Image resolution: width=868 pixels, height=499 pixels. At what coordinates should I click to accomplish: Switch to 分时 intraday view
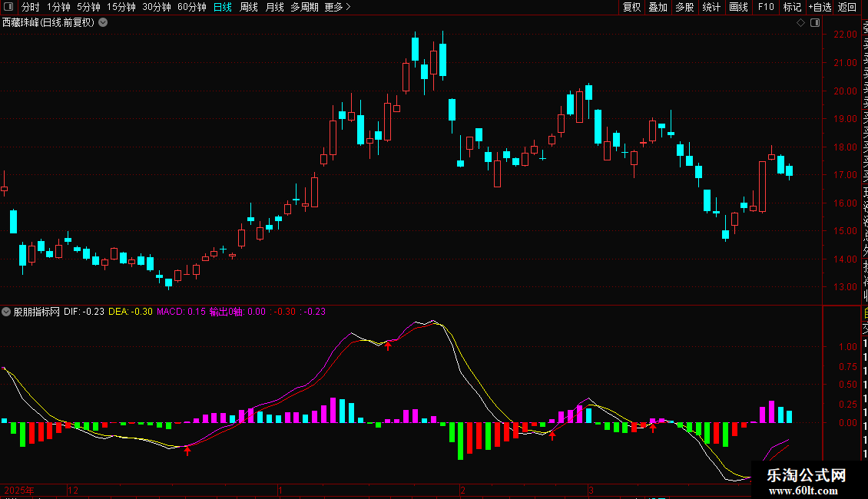(31, 7)
